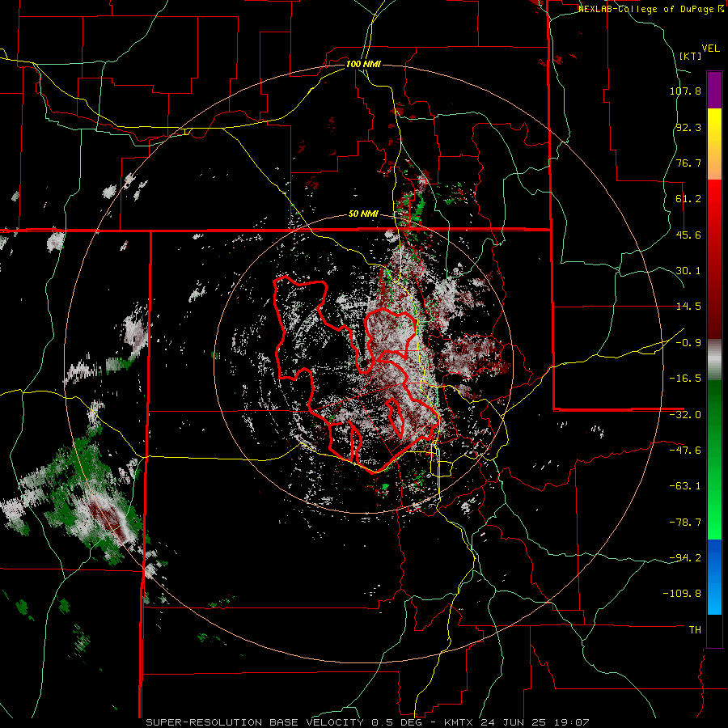Click the 92.3 velocity scale value
The width and height of the screenshot is (728, 728).
[x=688, y=127]
